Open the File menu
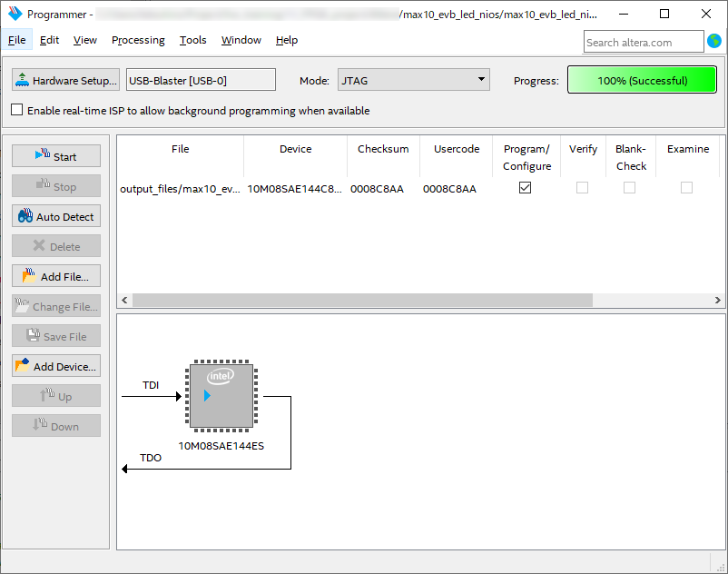The width and height of the screenshot is (728, 574). [x=16, y=40]
